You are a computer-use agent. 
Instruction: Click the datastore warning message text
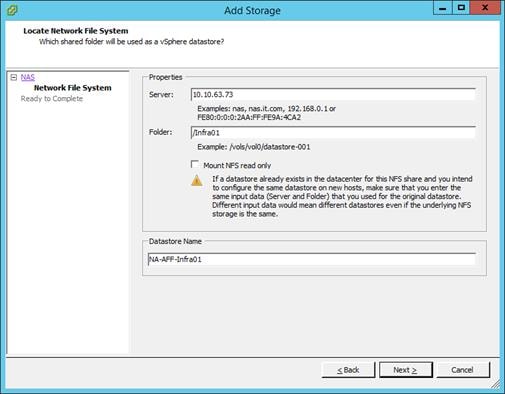point(342,196)
